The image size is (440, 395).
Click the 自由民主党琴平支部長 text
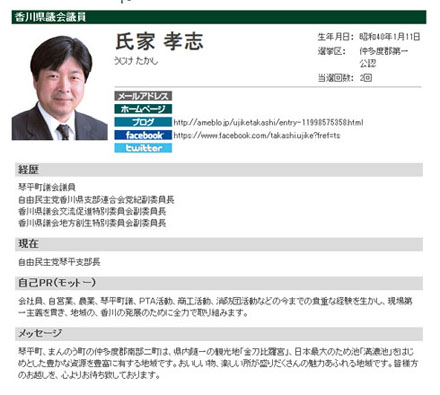[59, 262]
